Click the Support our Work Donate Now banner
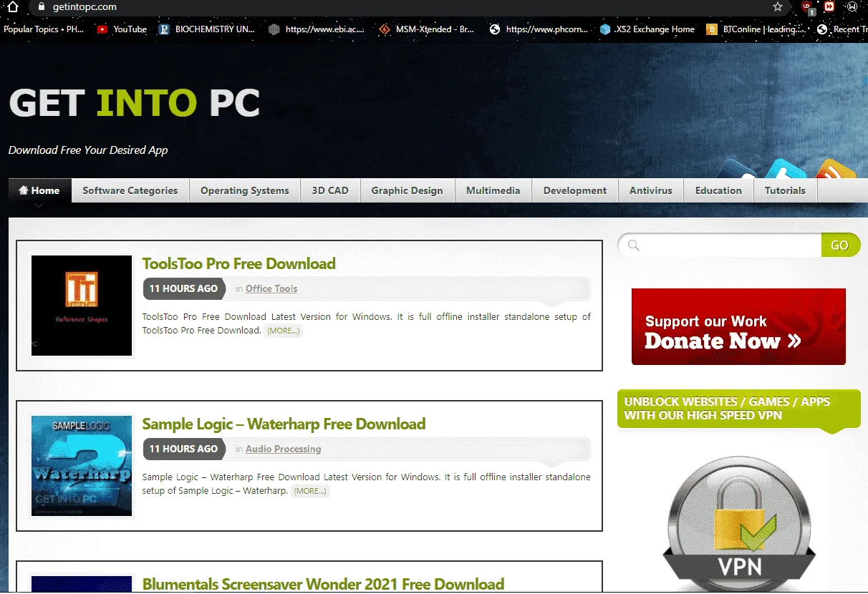Image resolution: width=868 pixels, height=594 pixels. [x=738, y=327]
